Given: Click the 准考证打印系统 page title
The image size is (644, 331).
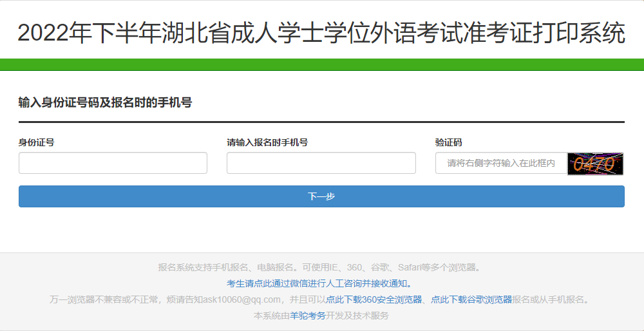Looking at the screenshot, I should click(321, 33).
